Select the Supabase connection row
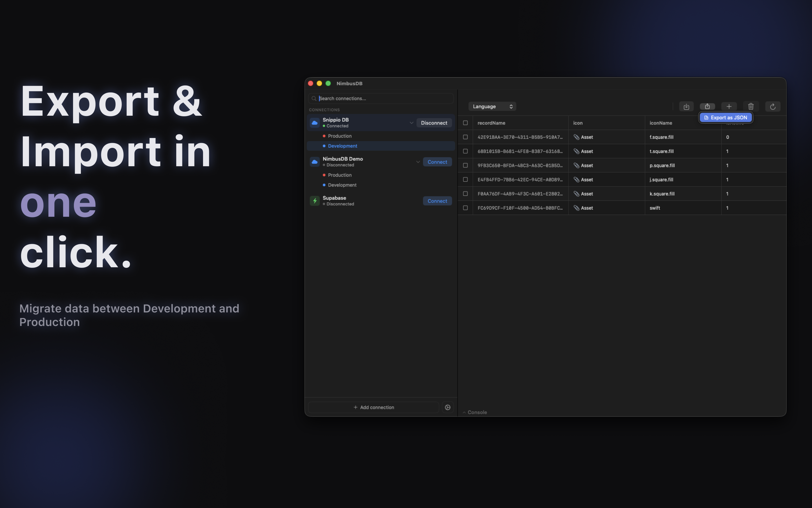The height and width of the screenshot is (508, 812). coord(381,201)
